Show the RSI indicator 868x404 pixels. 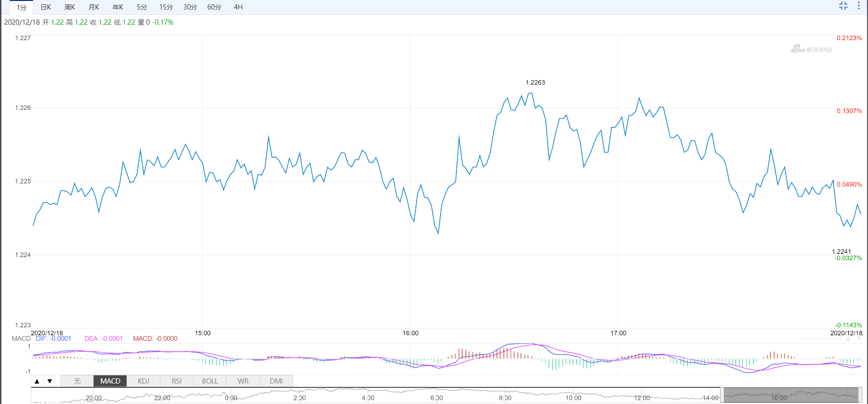(177, 381)
